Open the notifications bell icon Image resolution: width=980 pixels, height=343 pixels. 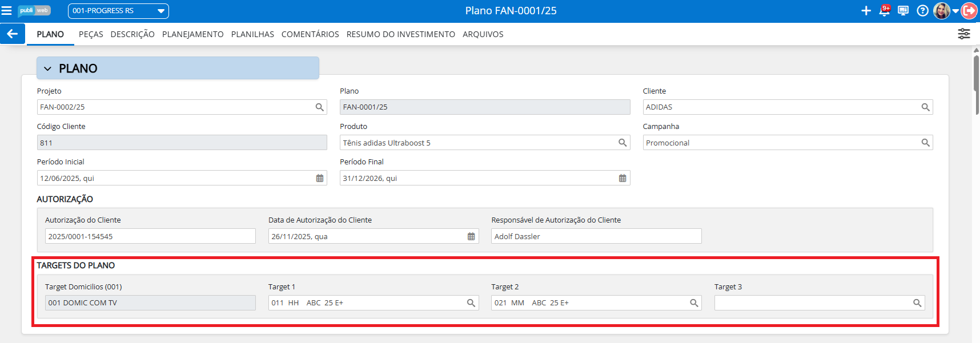click(885, 11)
